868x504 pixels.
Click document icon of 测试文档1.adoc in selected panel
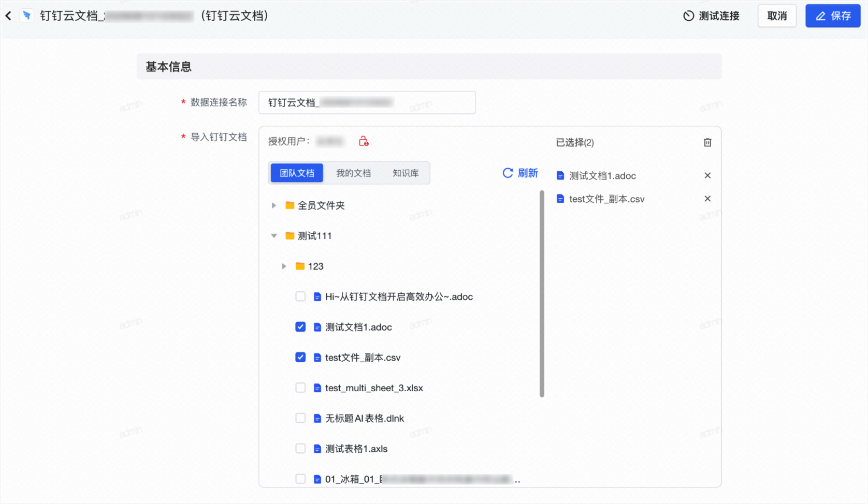pyautogui.click(x=560, y=175)
